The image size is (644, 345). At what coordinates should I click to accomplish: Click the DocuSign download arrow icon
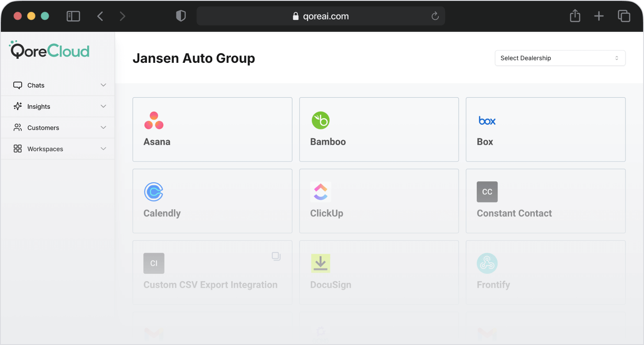click(x=321, y=263)
